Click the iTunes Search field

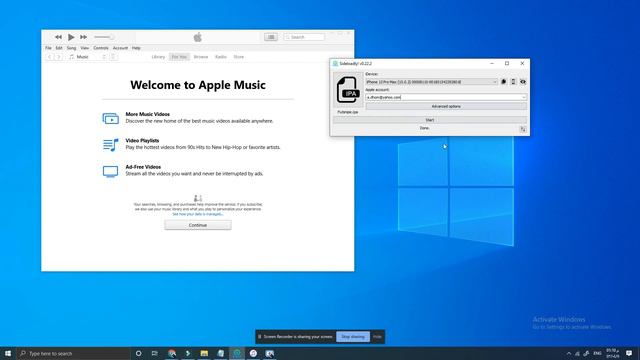click(x=304, y=37)
